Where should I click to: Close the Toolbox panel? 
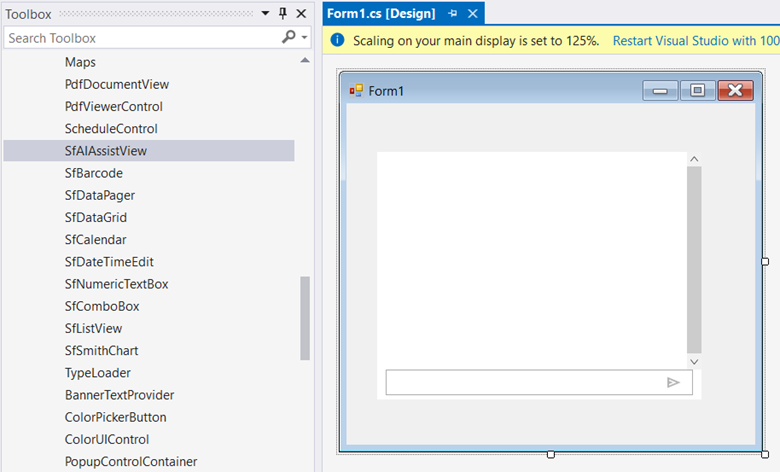click(301, 13)
